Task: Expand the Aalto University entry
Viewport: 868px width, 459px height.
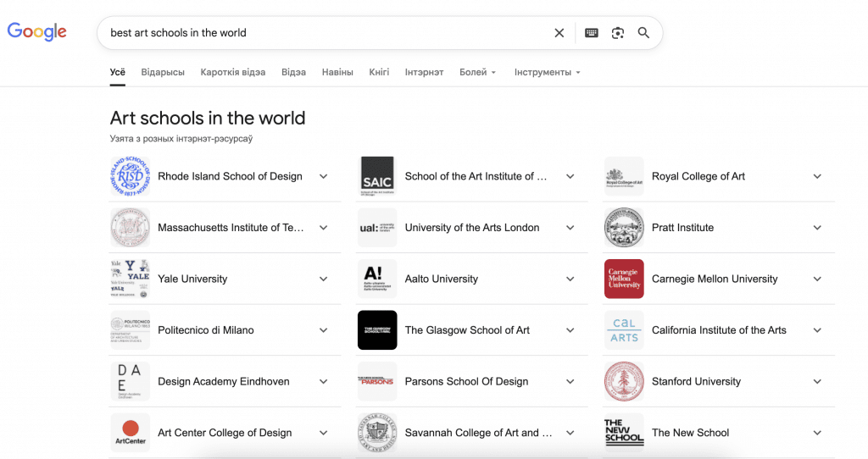Action: 570,279
